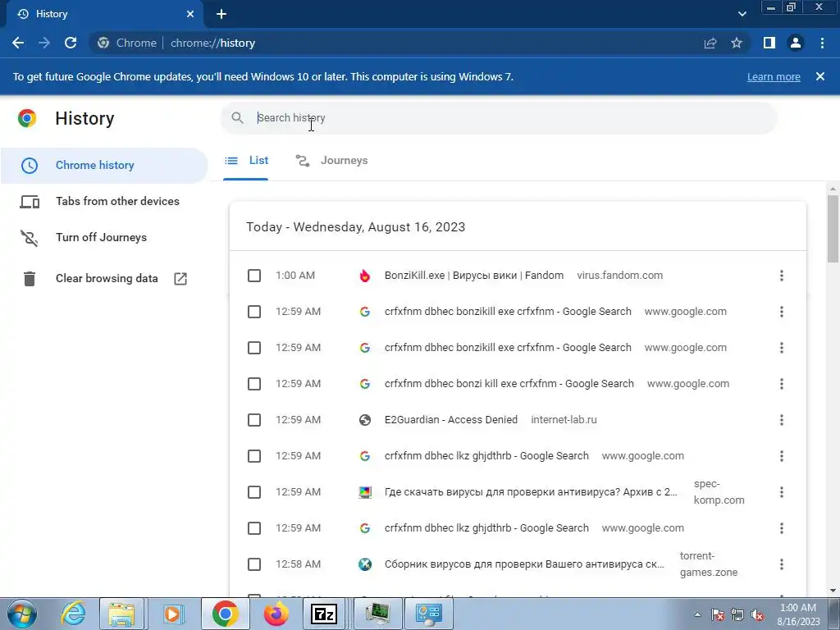
Task: Check the first bonzikill exe Google Search entry
Action: 254,312
